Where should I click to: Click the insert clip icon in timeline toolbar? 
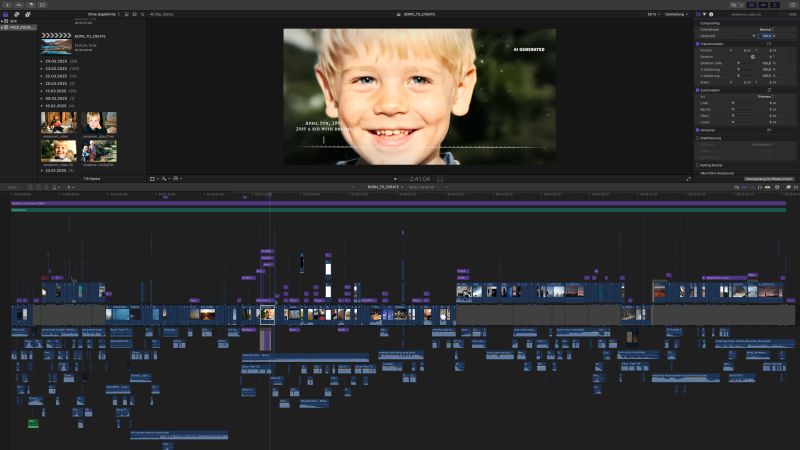[x=38, y=187]
